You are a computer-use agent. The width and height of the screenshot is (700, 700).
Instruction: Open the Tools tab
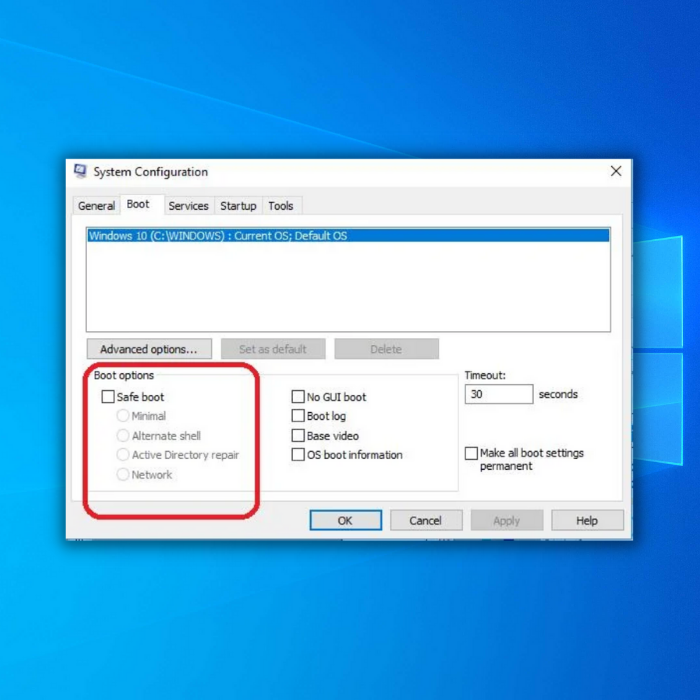pos(281,206)
